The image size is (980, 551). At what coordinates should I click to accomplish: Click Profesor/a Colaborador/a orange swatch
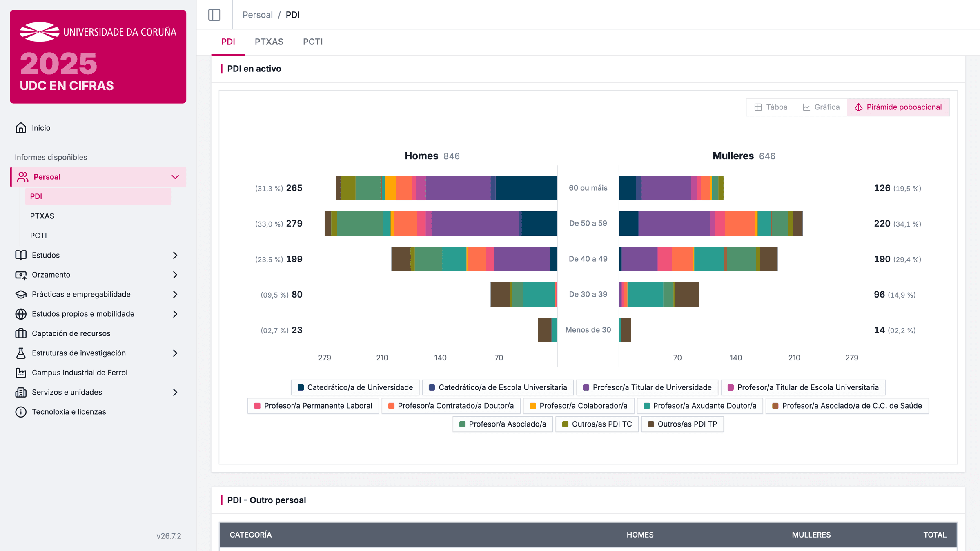(x=532, y=406)
